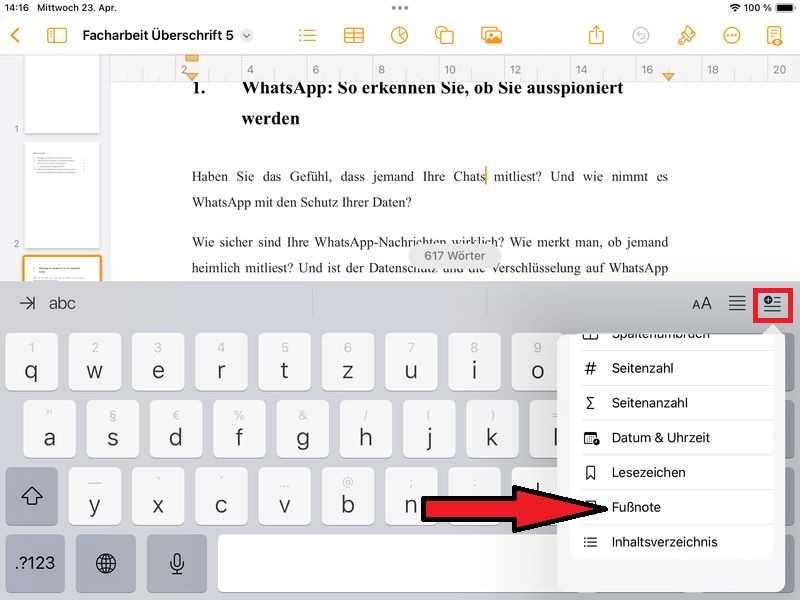Tap the Tab indent key icon
Image resolution: width=800 pixels, height=600 pixels.
(28, 303)
